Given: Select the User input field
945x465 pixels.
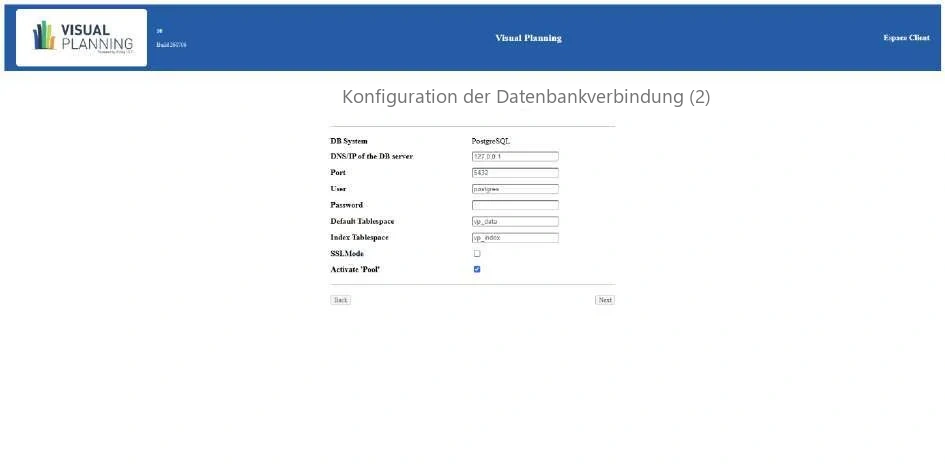Looking at the screenshot, I should point(515,189).
